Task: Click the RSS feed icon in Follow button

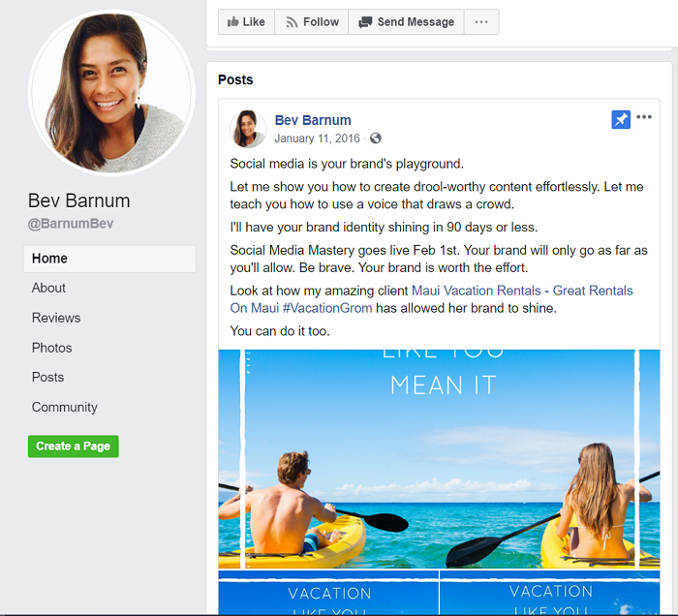Action: point(292,22)
